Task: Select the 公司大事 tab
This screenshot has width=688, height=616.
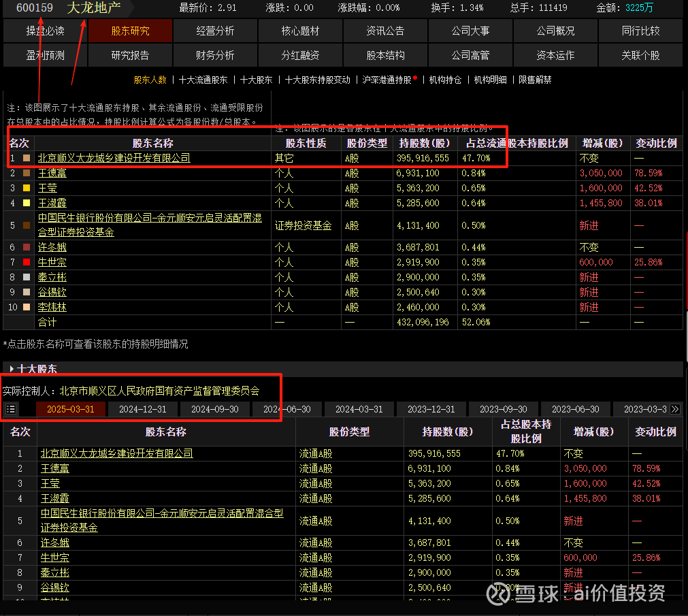Action: tap(470, 31)
